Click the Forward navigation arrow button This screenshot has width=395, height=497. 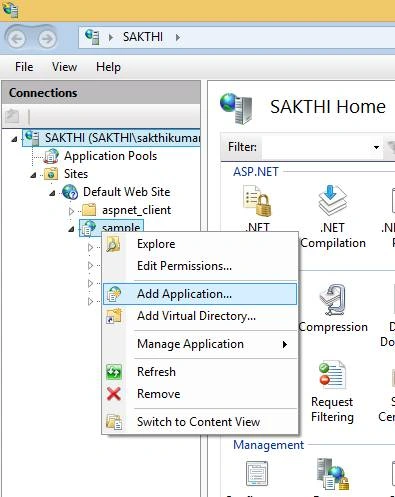47,39
